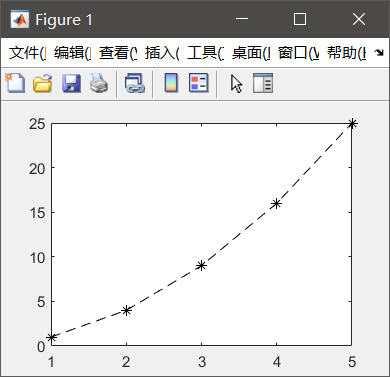Click the data point marker at x=3
Viewport: 390px width, 377px height.
tap(201, 266)
